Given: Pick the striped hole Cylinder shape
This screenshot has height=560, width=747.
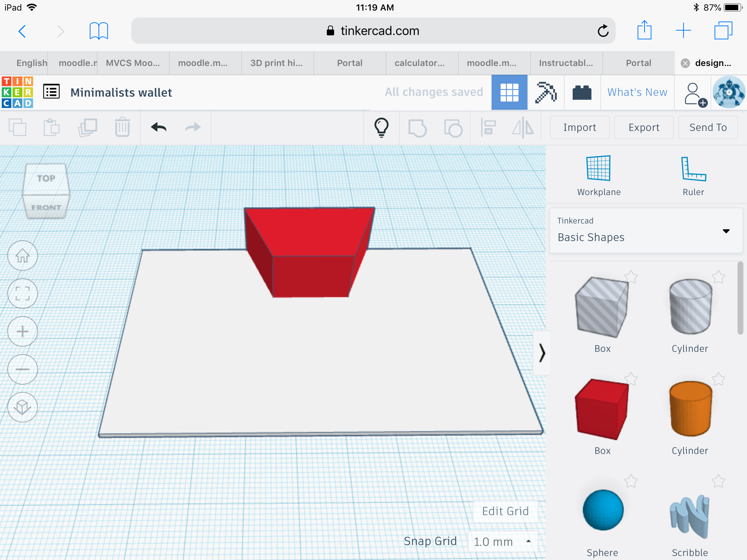Looking at the screenshot, I should (690, 307).
